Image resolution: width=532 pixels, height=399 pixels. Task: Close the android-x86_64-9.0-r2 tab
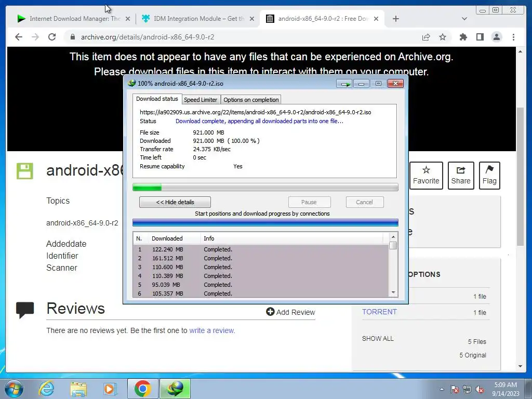tap(376, 19)
